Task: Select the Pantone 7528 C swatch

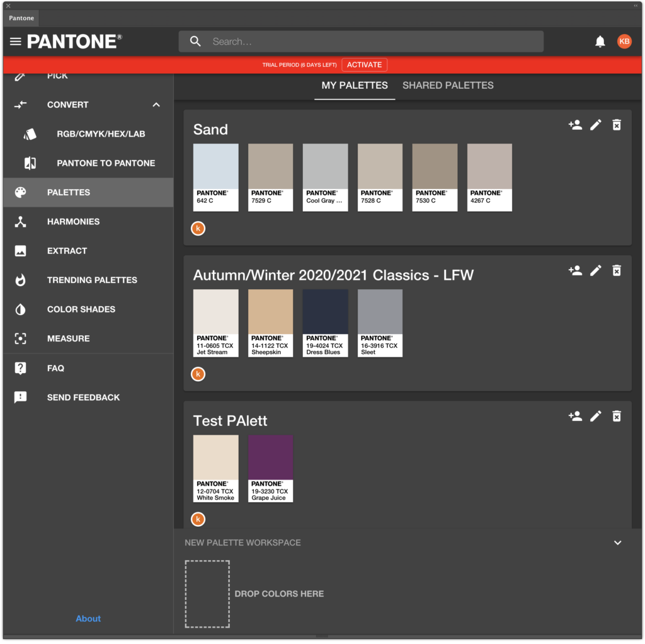Action: pyautogui.click(x=380, y=177)
